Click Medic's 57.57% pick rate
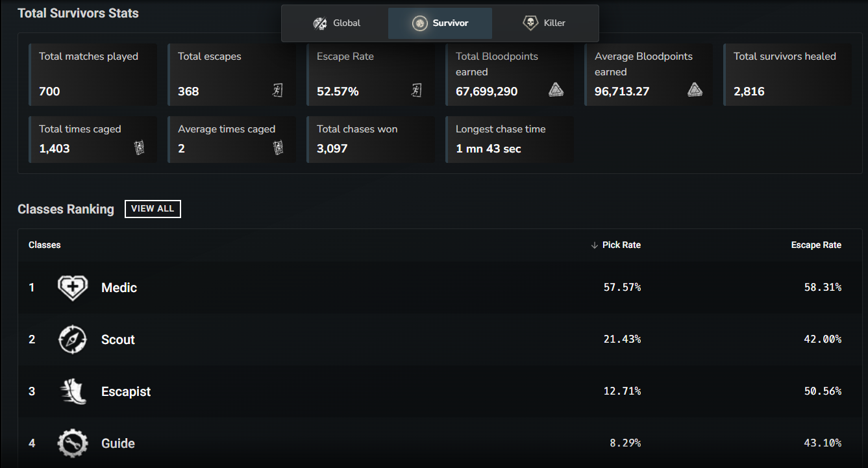This screenshot has height=468, width=868. point(622,288)
